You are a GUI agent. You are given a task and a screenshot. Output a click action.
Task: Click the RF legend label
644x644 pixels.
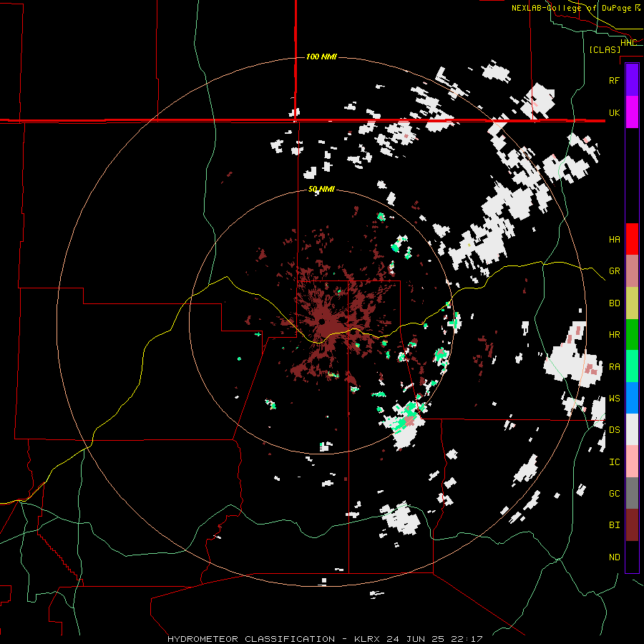point(614,80)
